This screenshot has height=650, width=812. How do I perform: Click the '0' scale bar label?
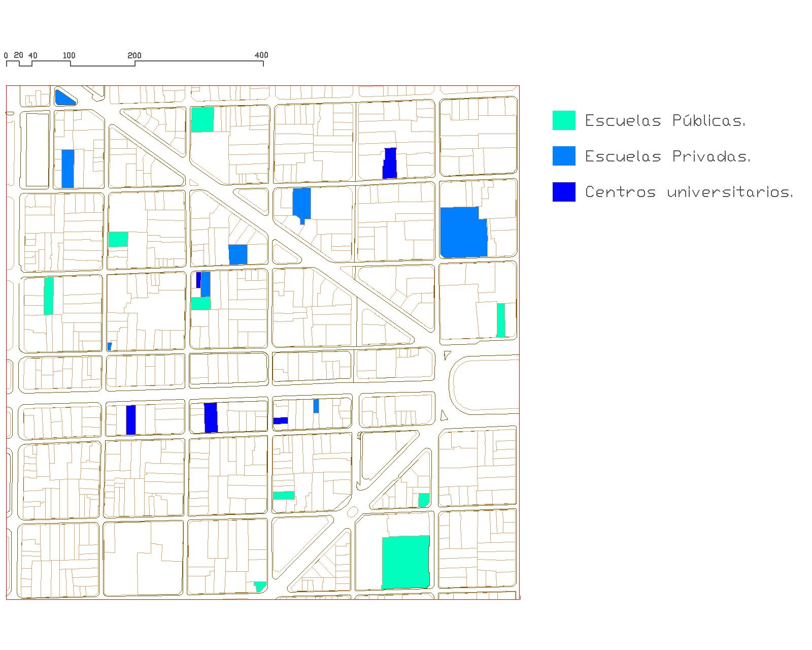coord(6,56)
